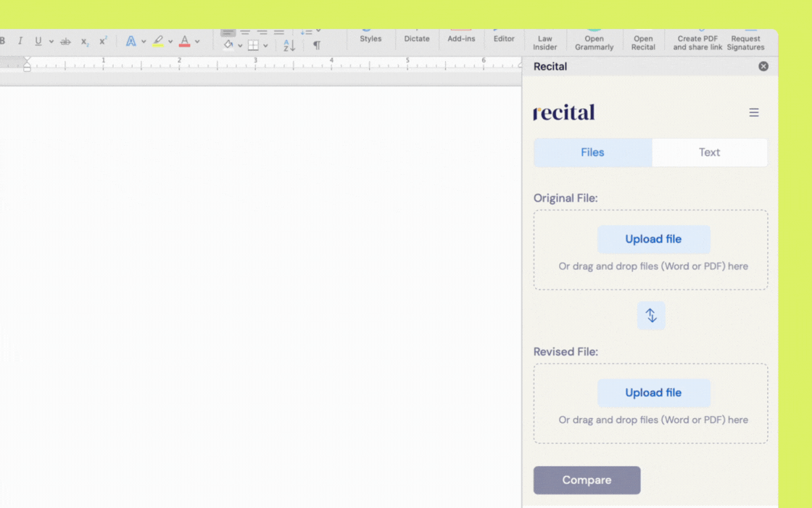This screenshot has height=508, width=812.
Task: Toggle bold formatting
Action: 3,41
